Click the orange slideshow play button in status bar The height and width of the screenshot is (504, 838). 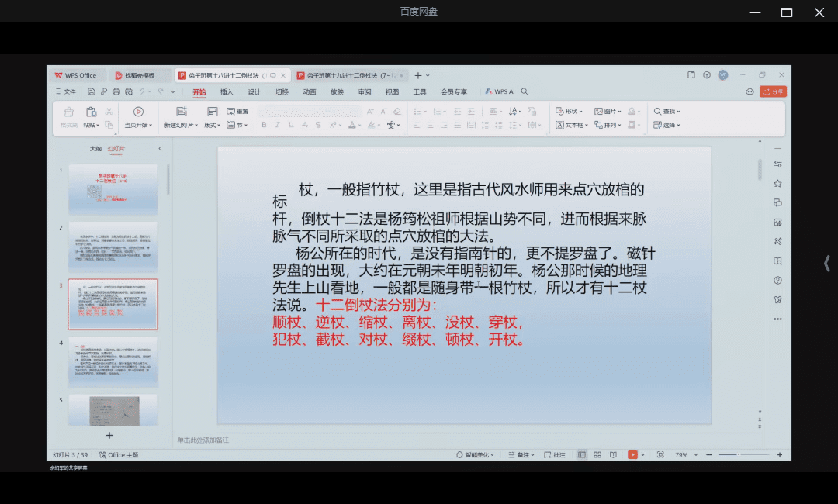(x=632, y=454)
